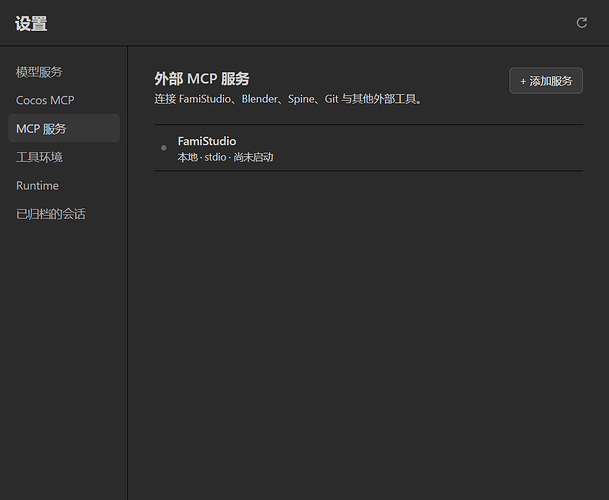Screen dimensions: 609x500
Task: Click the refresh icon in settings header
Action: pyautogui.click(x=581, y=23)
